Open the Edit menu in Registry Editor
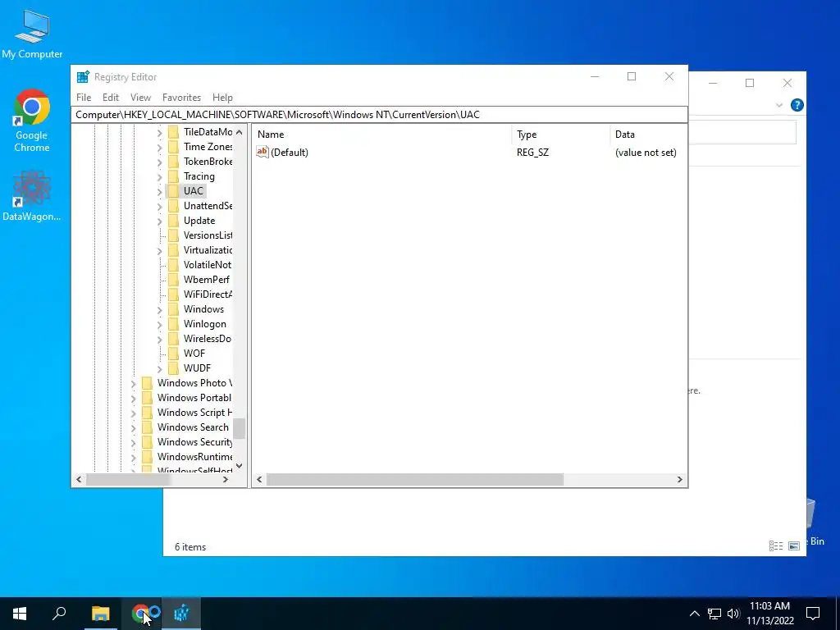This screenshot has height=630, width=840. coord(111,98)
